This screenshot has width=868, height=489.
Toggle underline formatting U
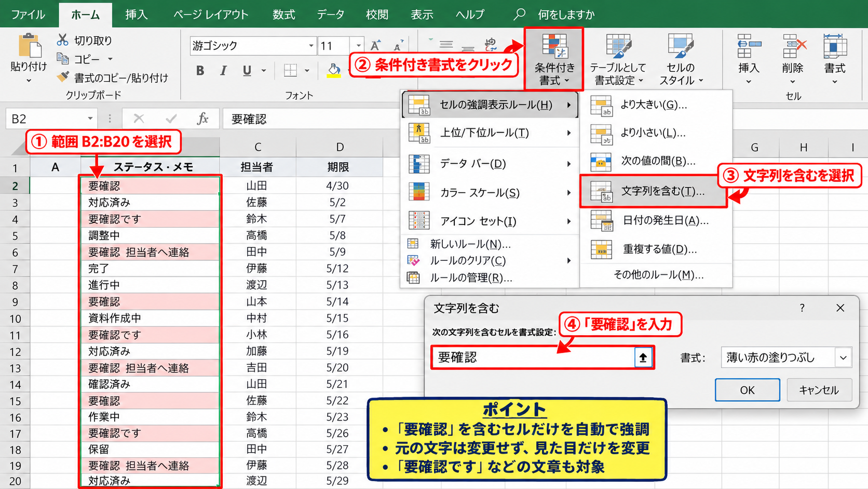click(247, 71)
